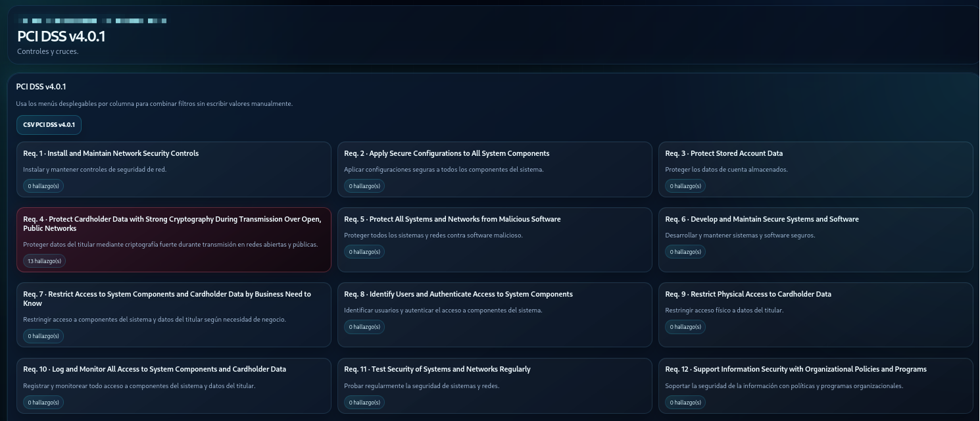This screenshot has height=421, width=980.
Task: Click the 0 hallazgo(s) badge under Req. 10
Action: pyautogui.click(x=43, y=402)
